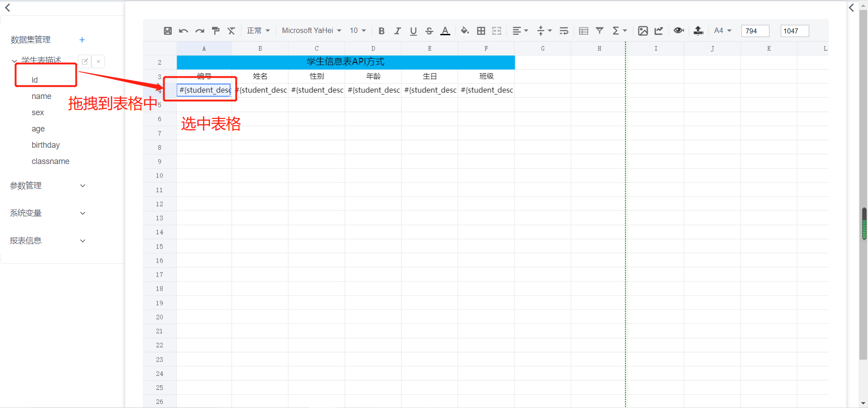868x408 pixels.
Task: Select the 学生信息表API方式 title cell
Action: click(x=345, y=62)
